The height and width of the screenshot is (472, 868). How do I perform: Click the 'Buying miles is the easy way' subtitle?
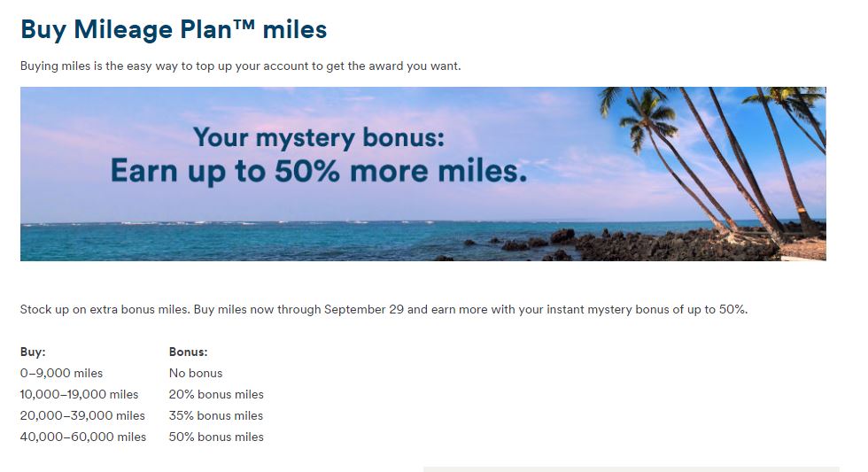tap(240, 66)
